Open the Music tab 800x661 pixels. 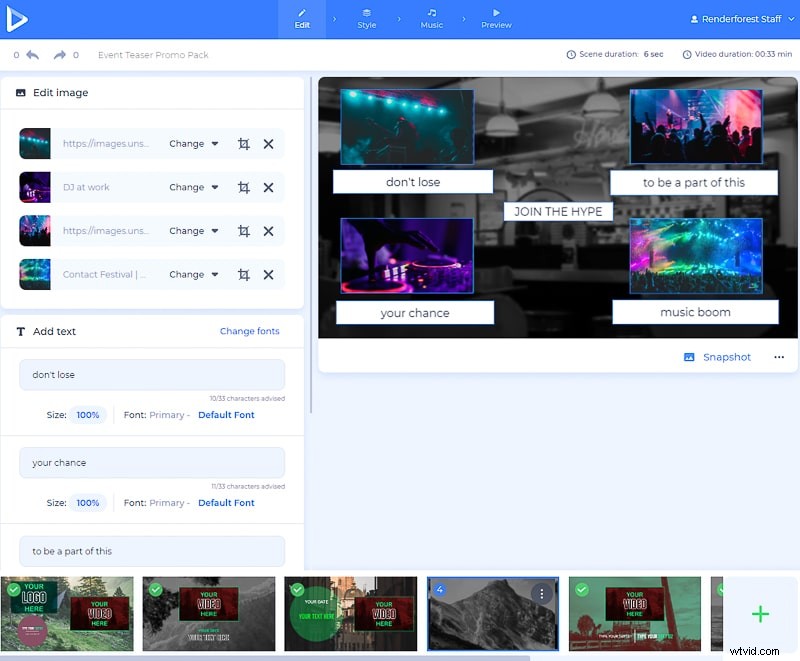[x=431, y=17]
